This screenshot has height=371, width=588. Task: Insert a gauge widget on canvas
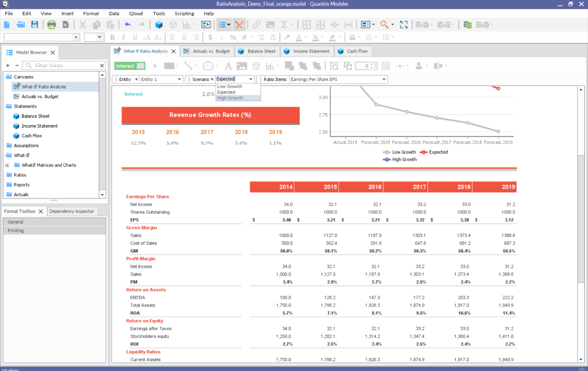208,66
